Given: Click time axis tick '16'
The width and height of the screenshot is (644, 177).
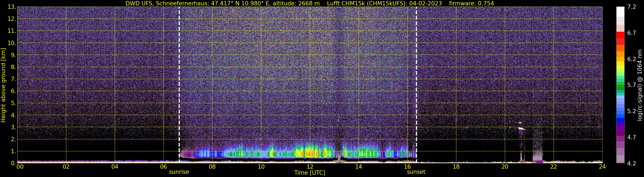Looking at the screenshot, I should coord(407,167).
